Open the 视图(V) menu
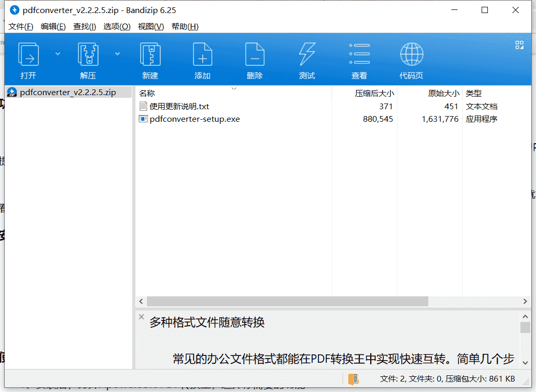 (151, 27)
